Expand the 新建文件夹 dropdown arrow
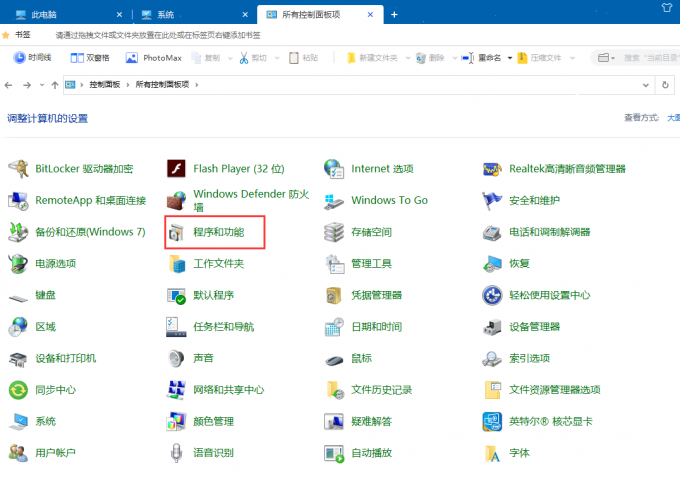Viewport: 680px width, 493px height. [x=408, y=58]
